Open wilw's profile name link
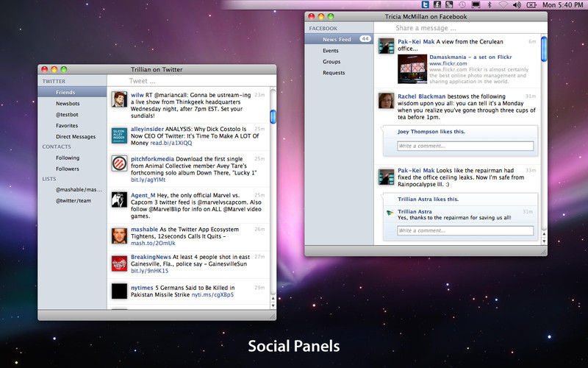The image size is (588, 368). [137, 95]
